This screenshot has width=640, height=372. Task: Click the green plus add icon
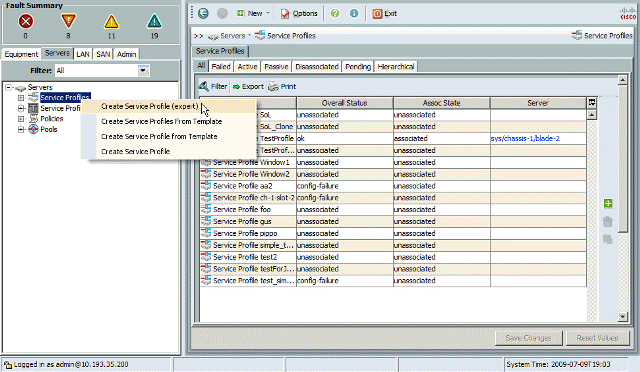(x=608, y=203)
